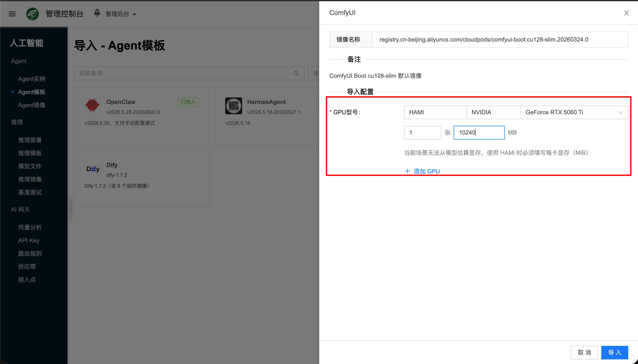Click the OpenClaw template red icon

coord(92,105)
